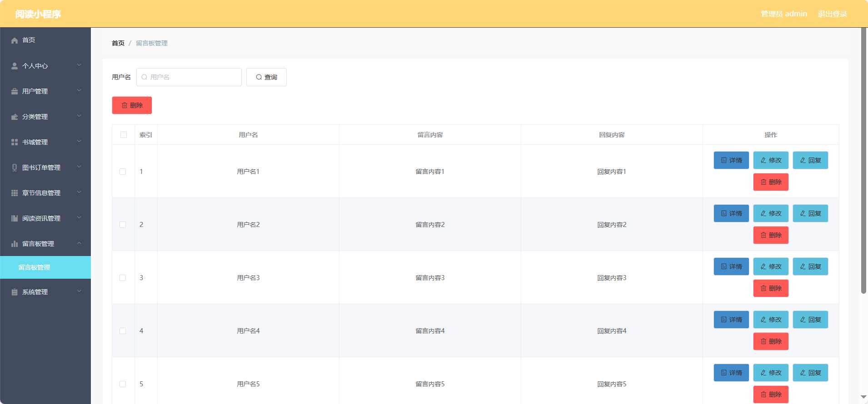Click the pencil icon on row 1 回复 button

coord(803,160)
